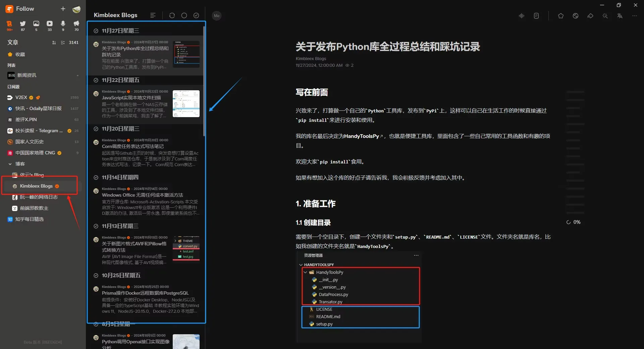Screen dimensions: 644x349
Task: Click the text-to-speech waveform icon
Action: [x=521, y=16]
